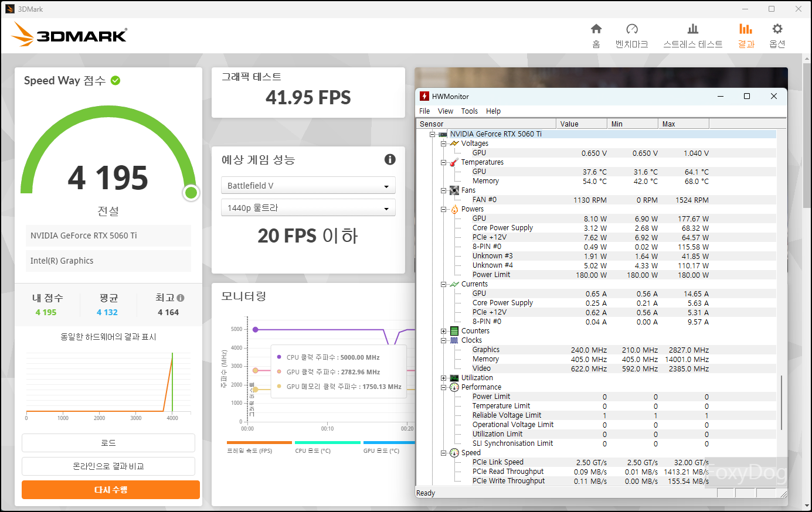Screen dimensions: 812x512
Task: Collapse the Powers tree node
Action: click(x=444, y=209)
